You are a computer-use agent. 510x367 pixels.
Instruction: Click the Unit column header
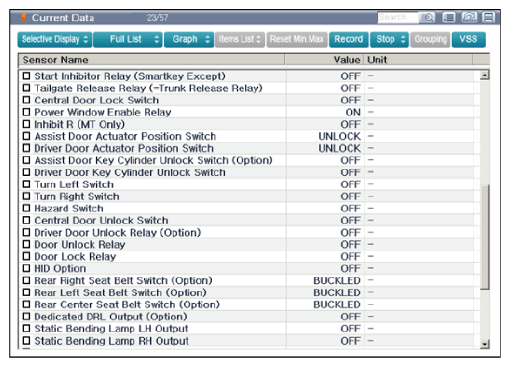(x=418, y=60)
